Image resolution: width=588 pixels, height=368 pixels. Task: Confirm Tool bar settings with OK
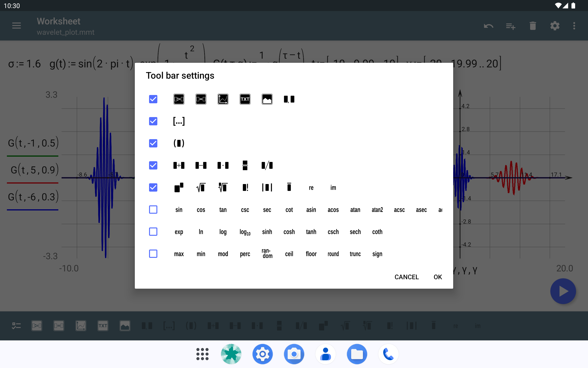(438, 277)
